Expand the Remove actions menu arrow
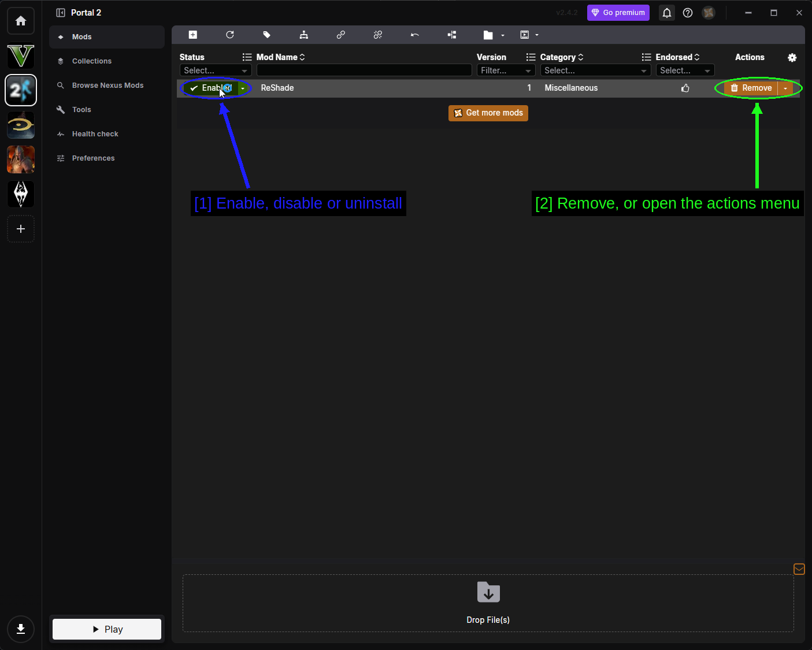 coord(785,88)
